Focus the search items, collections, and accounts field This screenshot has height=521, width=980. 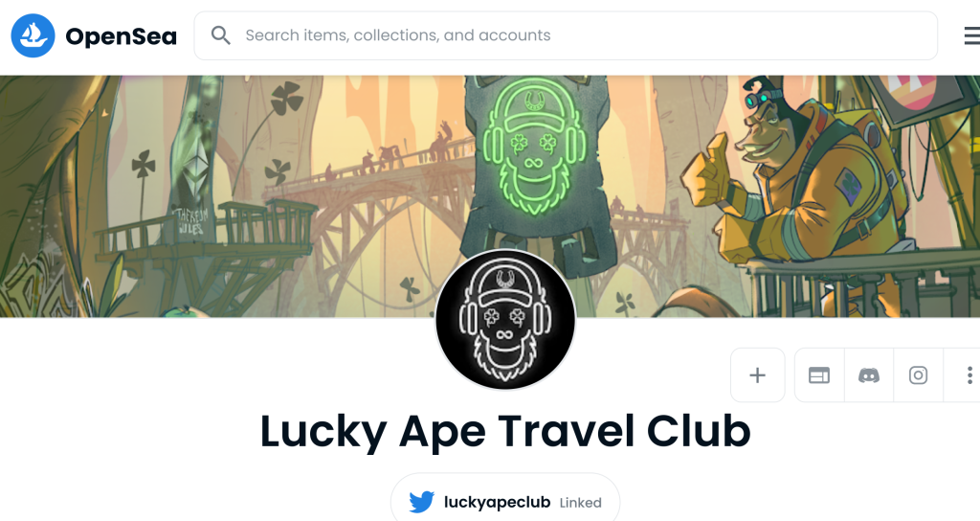point(566,35)
